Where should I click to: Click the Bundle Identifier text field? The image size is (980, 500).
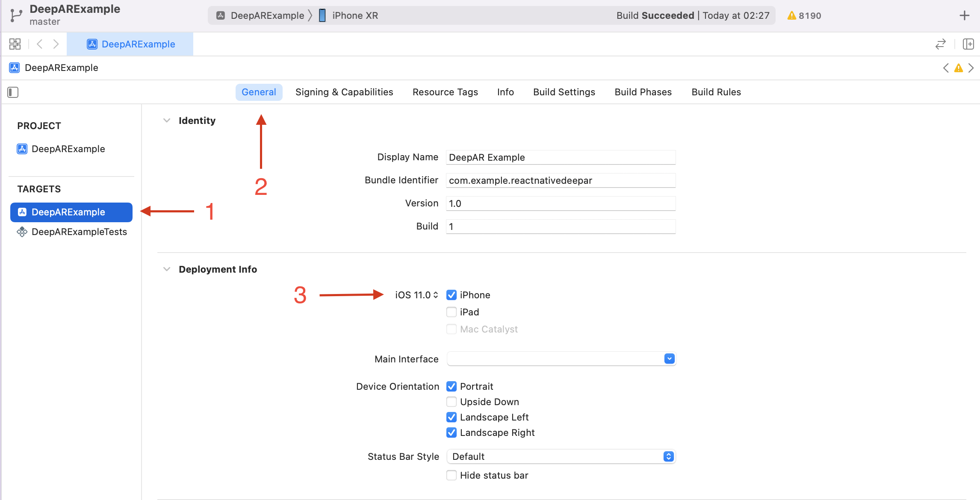[x=560, y=180]
